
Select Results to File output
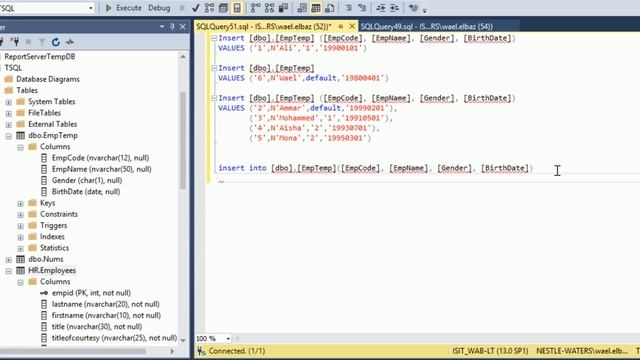(x=330, y=8)
